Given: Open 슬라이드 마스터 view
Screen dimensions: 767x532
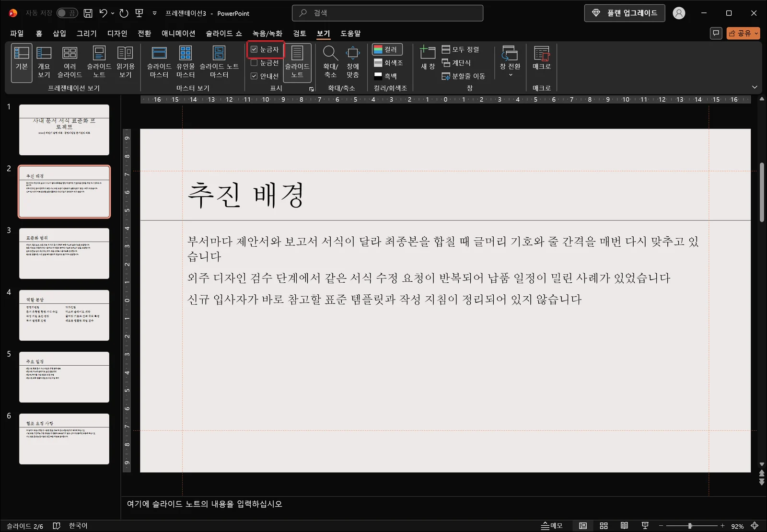Looking at the screenshot, I should tap(159, 62).
